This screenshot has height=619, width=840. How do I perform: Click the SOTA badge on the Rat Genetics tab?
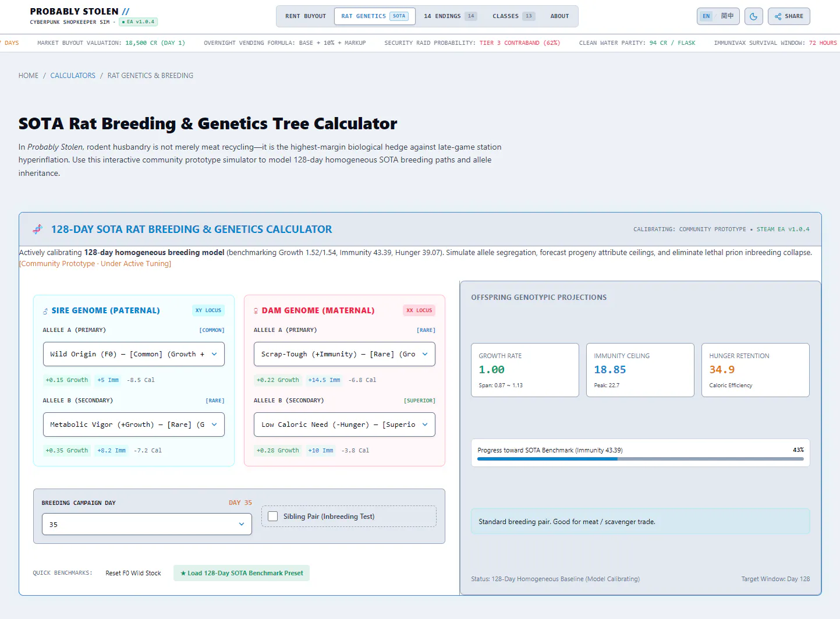tap(399, 16)
